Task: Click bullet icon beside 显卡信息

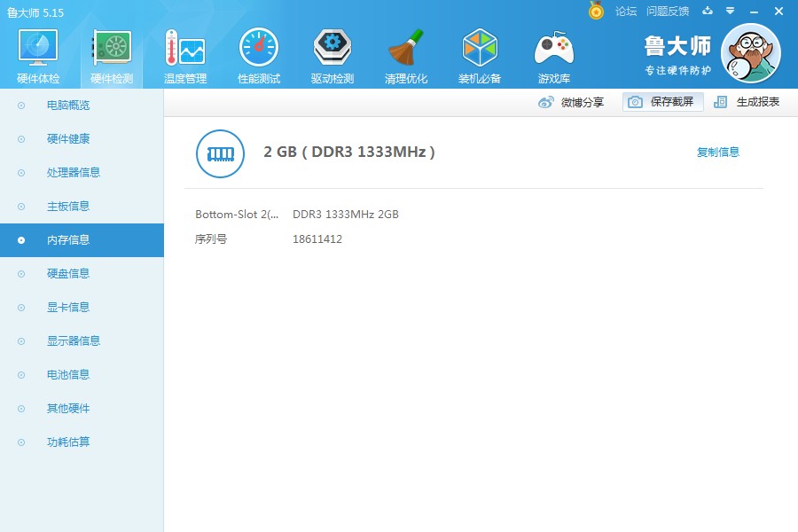Action: [x=21, y=308]
